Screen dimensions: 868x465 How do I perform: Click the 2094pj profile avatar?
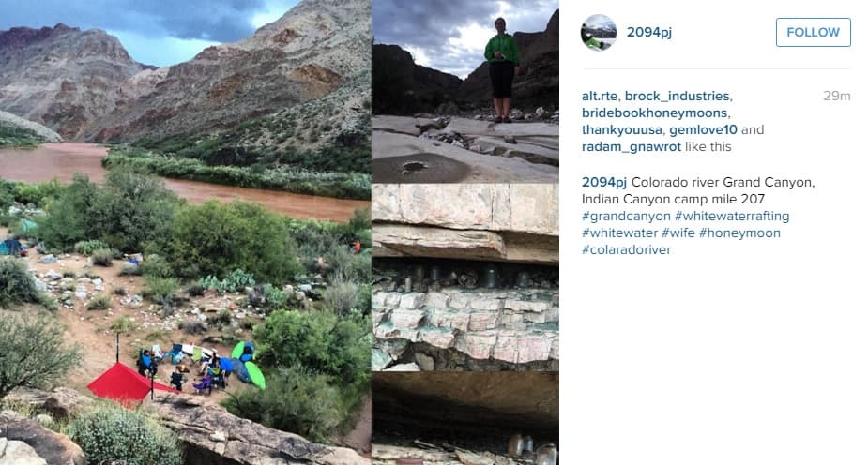point(599,33)
